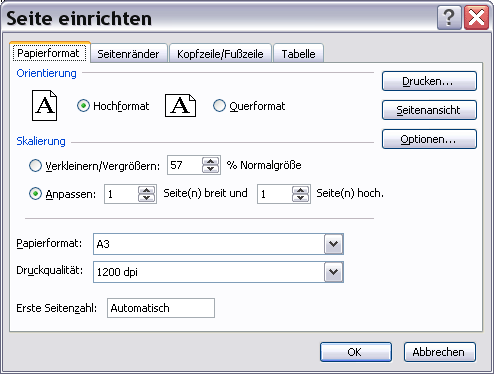Select the Querformat radio button
This screenshot has width=494, height=374.
[219, 106]
